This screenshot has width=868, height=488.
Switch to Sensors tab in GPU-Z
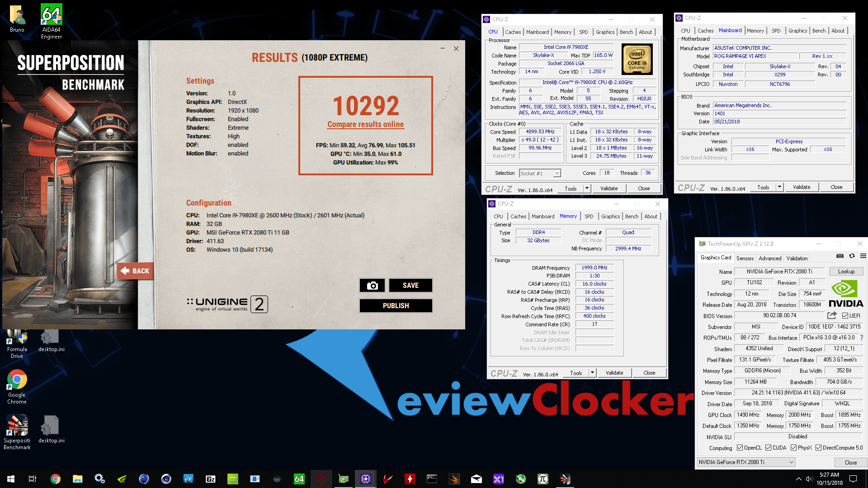[745, 258]
